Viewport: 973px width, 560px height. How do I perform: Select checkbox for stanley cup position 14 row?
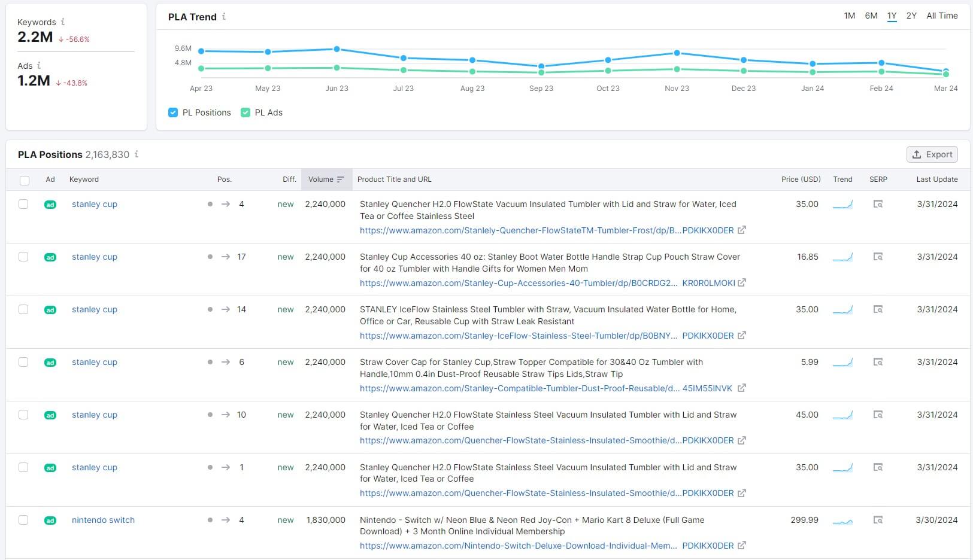23,309
